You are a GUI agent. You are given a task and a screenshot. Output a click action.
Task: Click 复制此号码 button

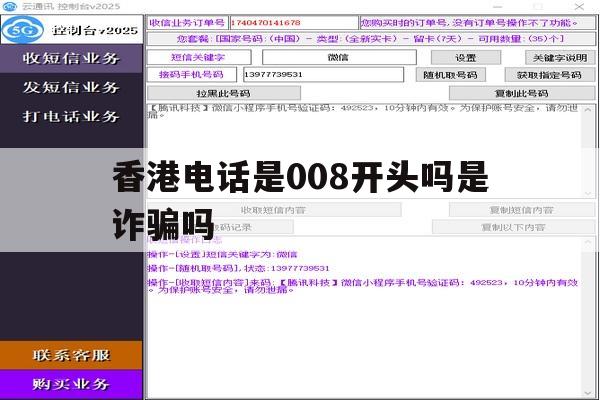pyautogui.click(x=522, y=93)
